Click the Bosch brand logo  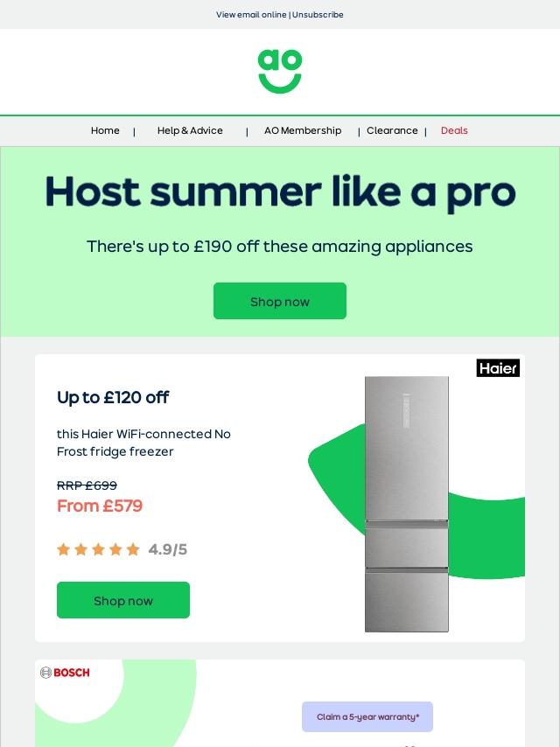coord(66,672)
